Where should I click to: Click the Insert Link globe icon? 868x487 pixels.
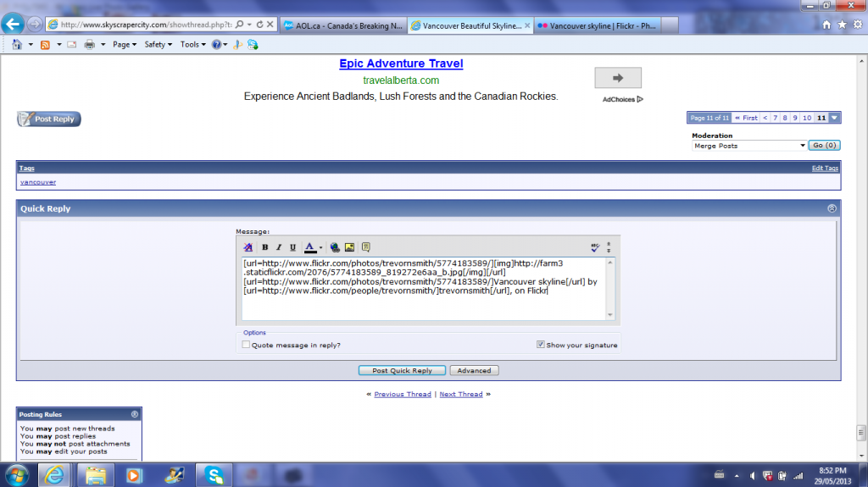tap(335, 247)
